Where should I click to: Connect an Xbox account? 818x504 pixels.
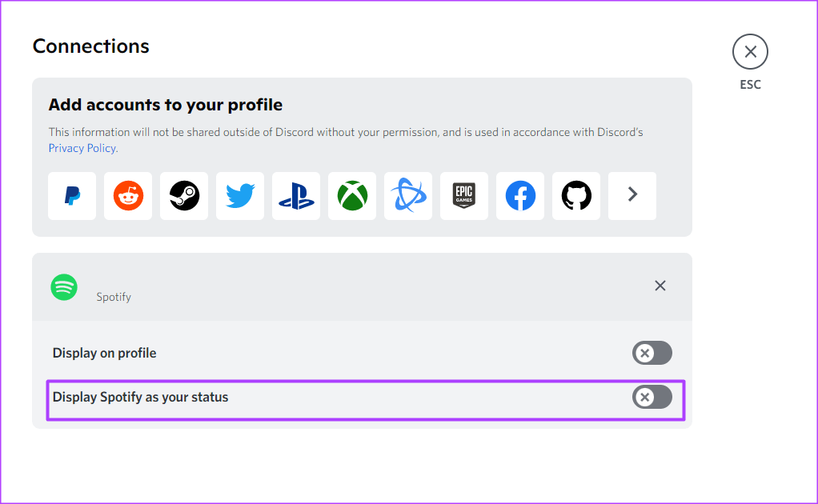pyautogui.click(x=352, y=196)
